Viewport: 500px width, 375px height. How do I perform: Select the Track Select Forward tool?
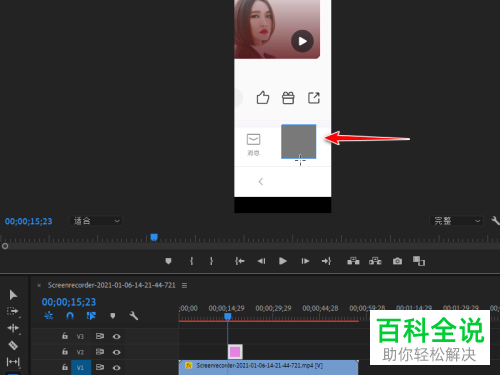(13, 311)
